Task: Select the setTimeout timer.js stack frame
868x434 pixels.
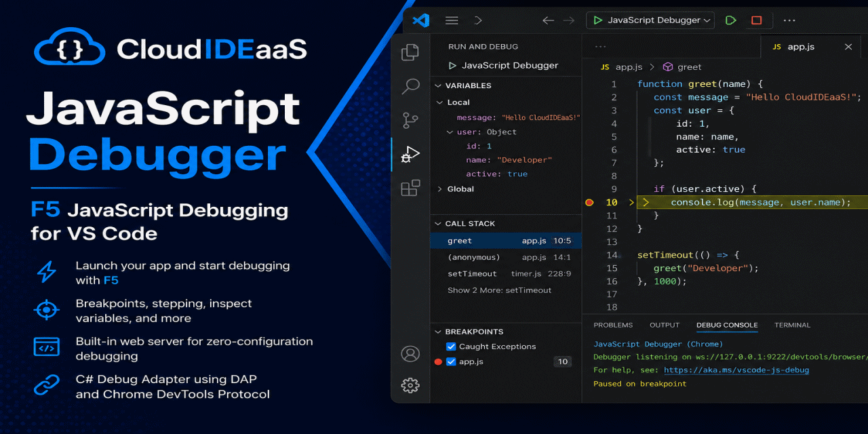Action: click(x=507, y=274)
